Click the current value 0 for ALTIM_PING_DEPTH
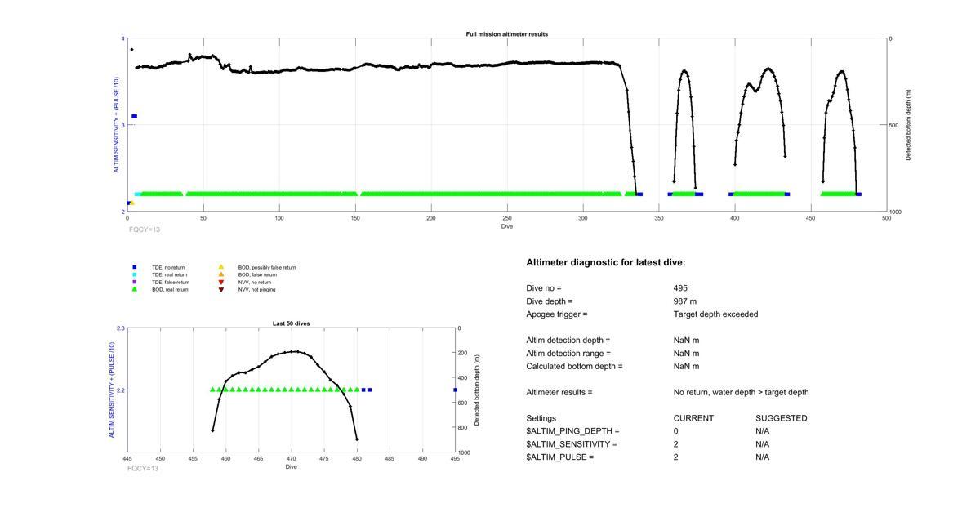This screenshot has height=508, width=980. (676, 431)
